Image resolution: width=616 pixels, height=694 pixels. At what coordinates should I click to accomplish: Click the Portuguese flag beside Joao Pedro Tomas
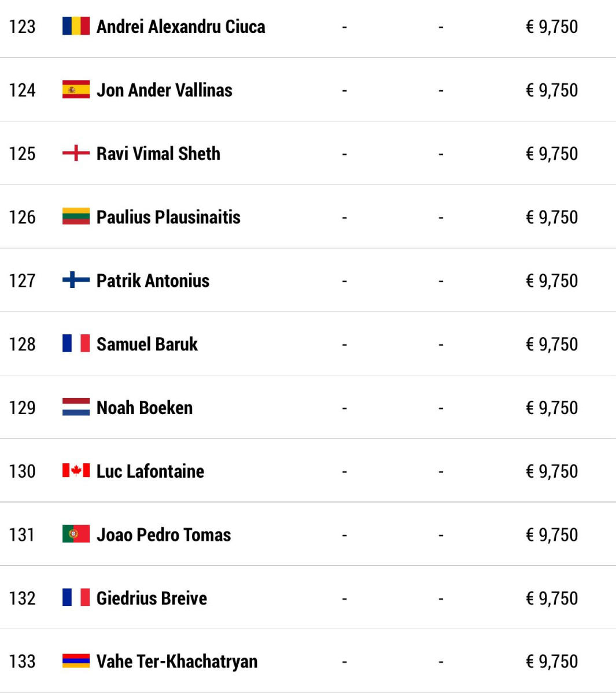click(76, 534)
